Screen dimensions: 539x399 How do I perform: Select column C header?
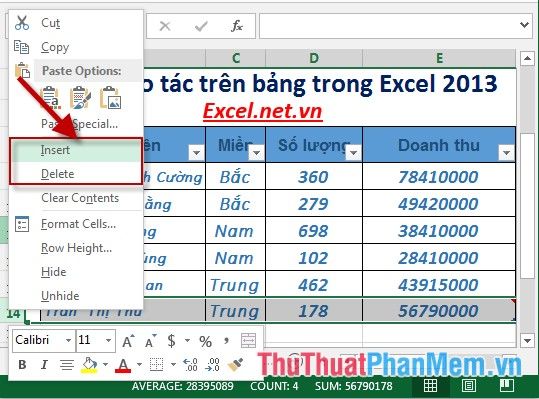click(x=236, y=58)
